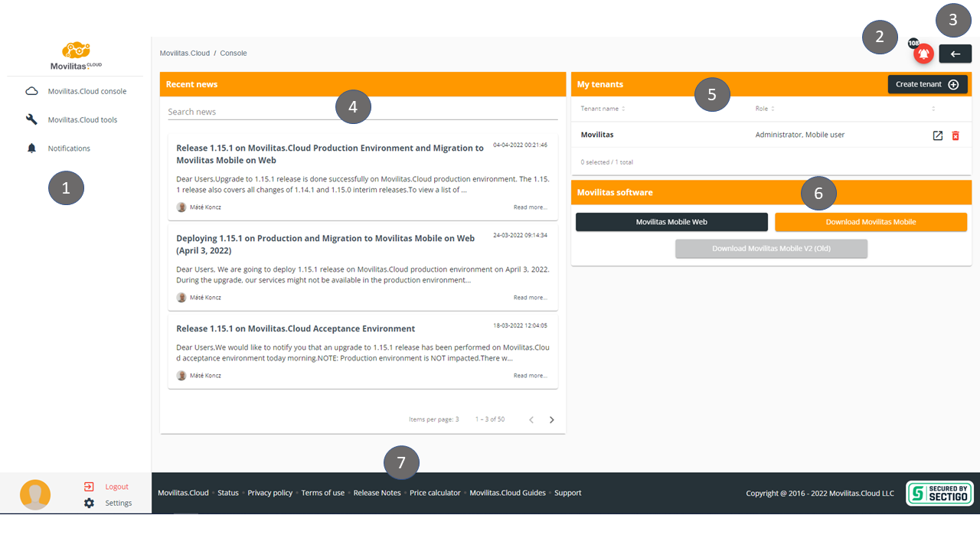
Task: Click the Download Movilitas Mobile button
Action: pyautogui.click(x=871, y=222)
